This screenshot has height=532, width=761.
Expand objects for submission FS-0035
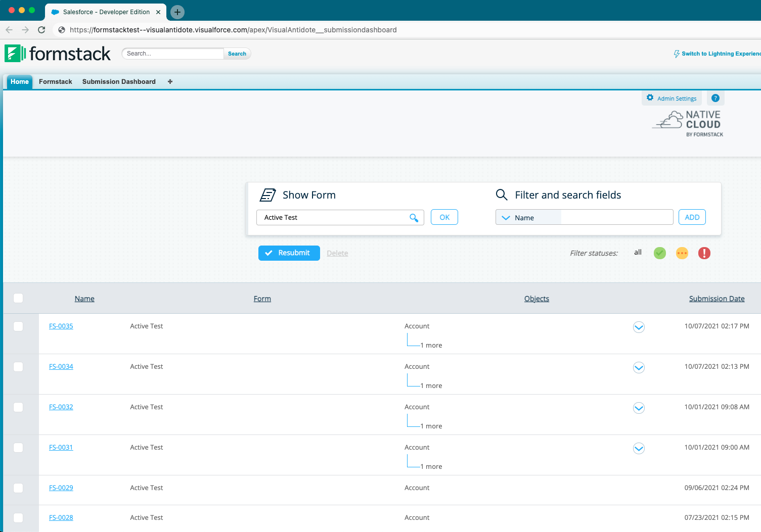click(x=639, y=327)
